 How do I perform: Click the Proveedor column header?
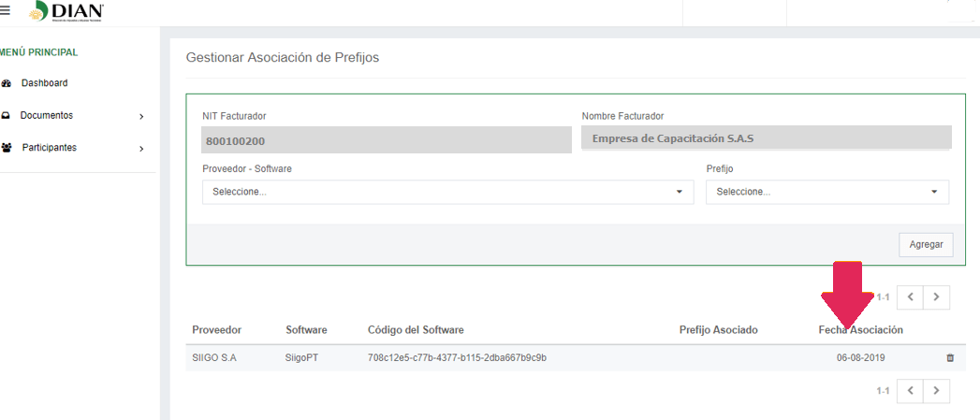click(x=217, y=329)
